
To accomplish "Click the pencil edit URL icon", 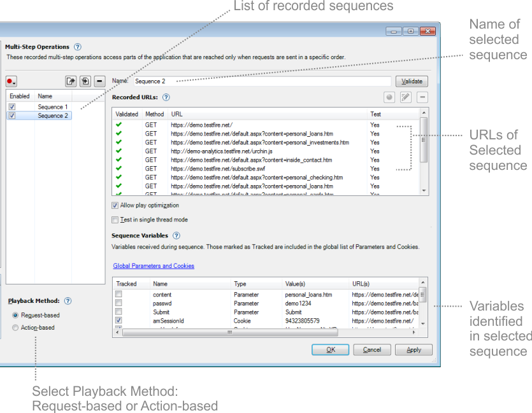I will point(406,97).
